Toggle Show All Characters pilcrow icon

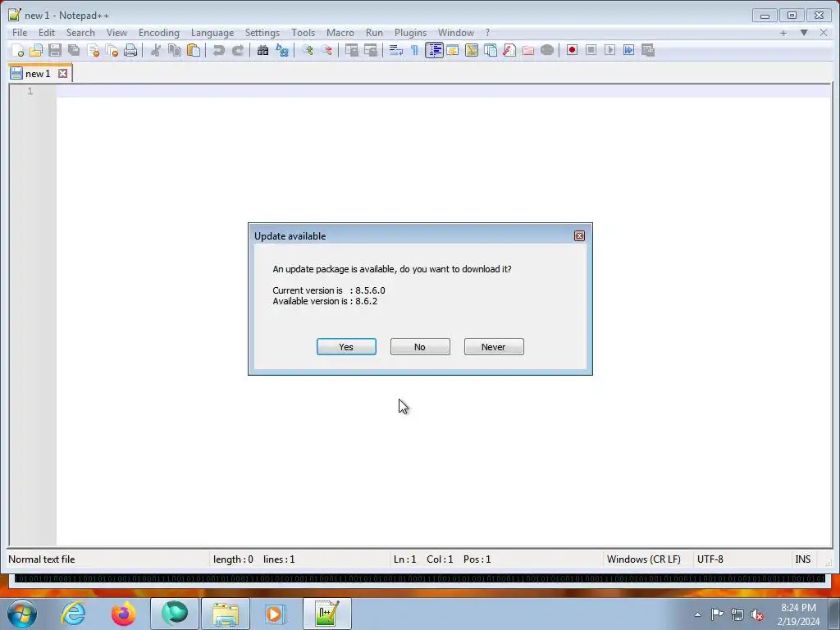click(414, 50)
